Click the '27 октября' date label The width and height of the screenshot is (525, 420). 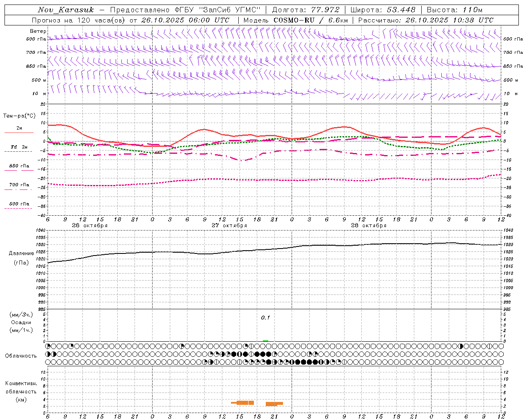point(229,226)
